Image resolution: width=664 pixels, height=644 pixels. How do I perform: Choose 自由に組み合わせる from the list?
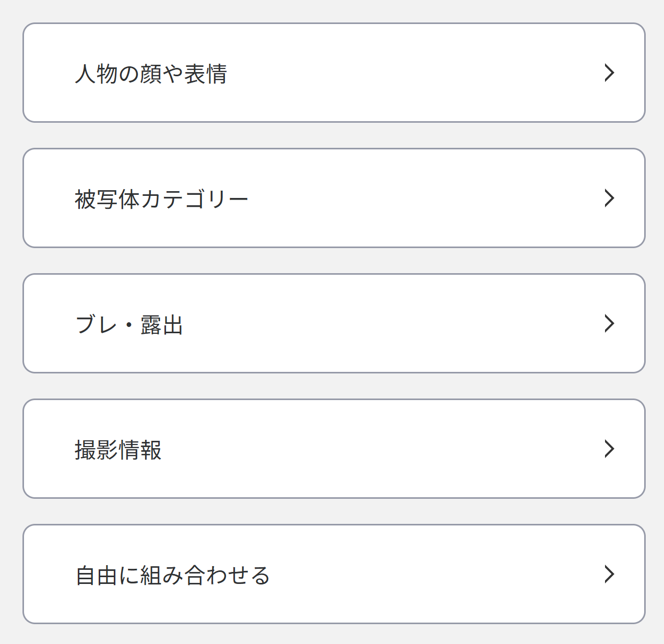pos(334,574)
